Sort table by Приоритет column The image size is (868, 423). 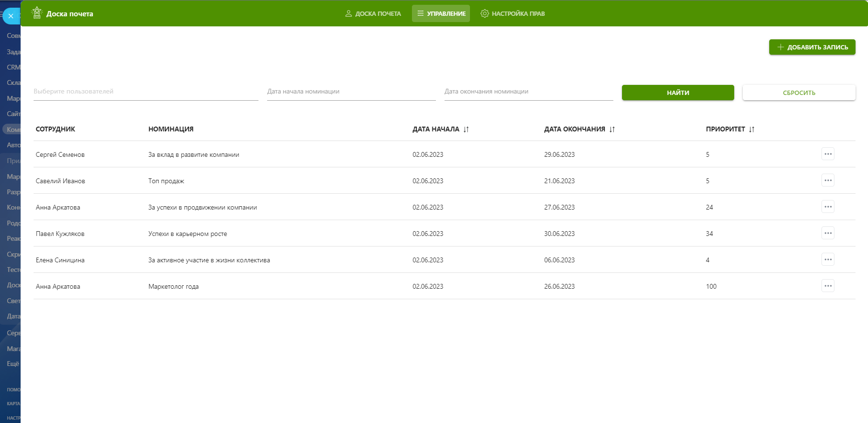[x=751, y=129]
